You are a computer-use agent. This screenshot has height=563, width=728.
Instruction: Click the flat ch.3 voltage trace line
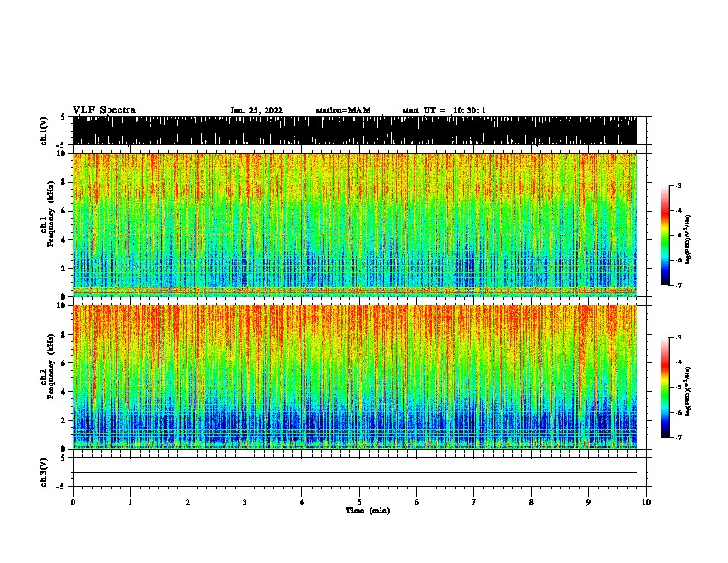[355, 473]
